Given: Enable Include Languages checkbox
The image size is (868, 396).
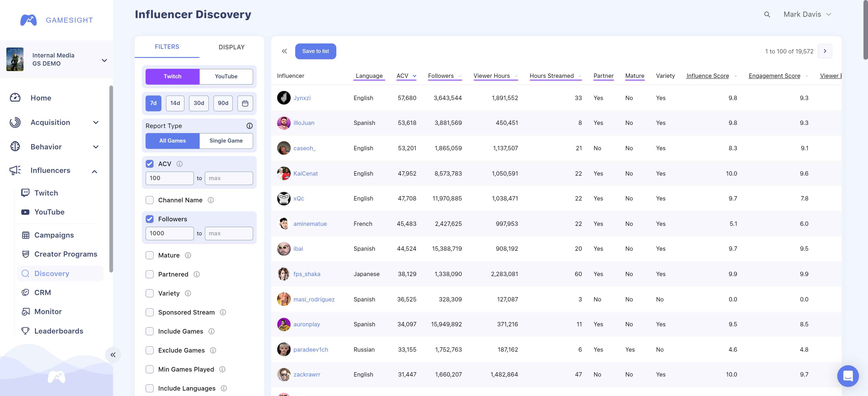Looking at the screenshot, I should click(150, 388).
